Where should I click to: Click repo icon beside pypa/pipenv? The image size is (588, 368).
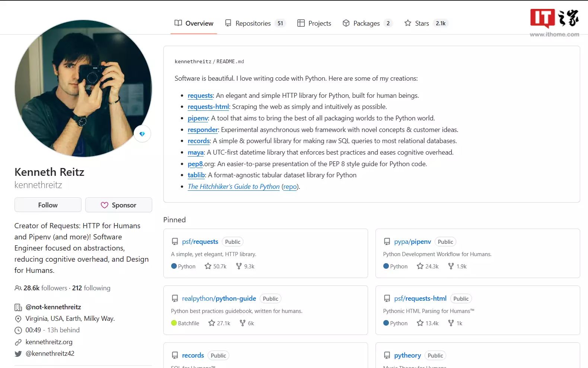pyautogui.click(x=387, y=242)
